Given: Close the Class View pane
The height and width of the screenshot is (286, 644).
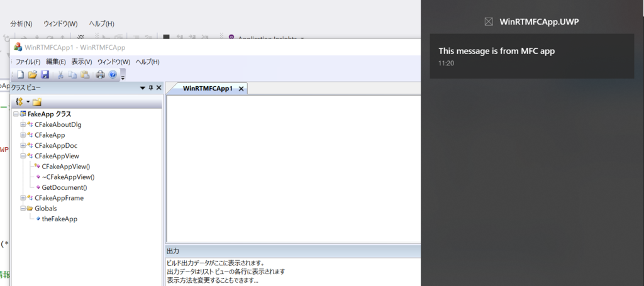Looking at the screenshot, I should (x=158, y=88).
